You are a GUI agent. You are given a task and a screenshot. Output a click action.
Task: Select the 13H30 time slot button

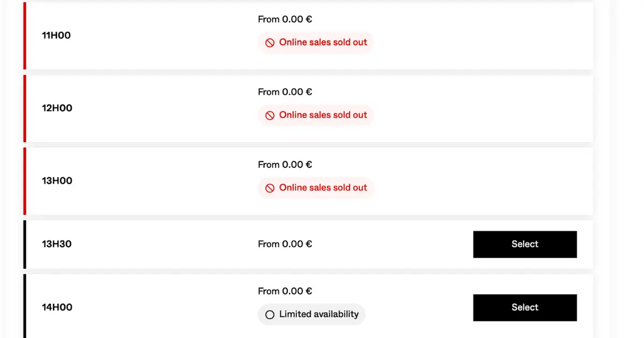(x=525, y=244)
